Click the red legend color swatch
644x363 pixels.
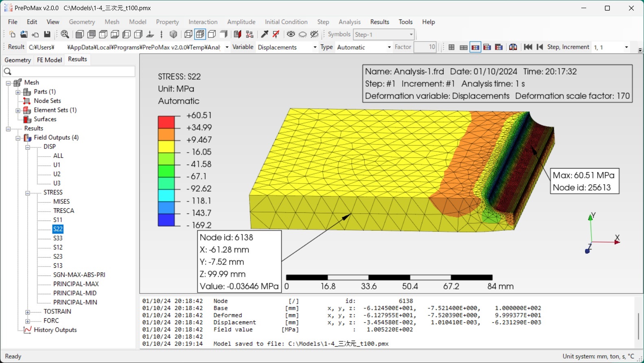[166, 122]
